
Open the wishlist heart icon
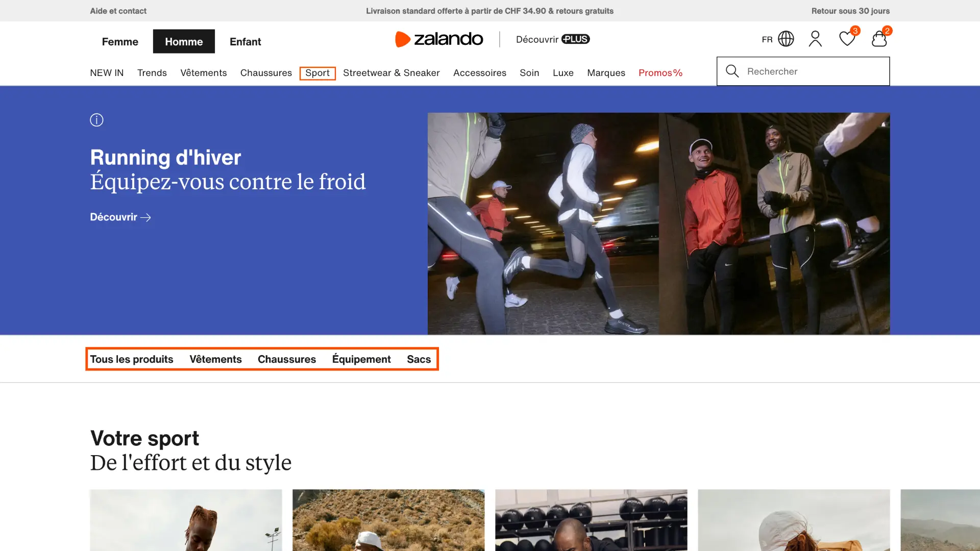847,39
